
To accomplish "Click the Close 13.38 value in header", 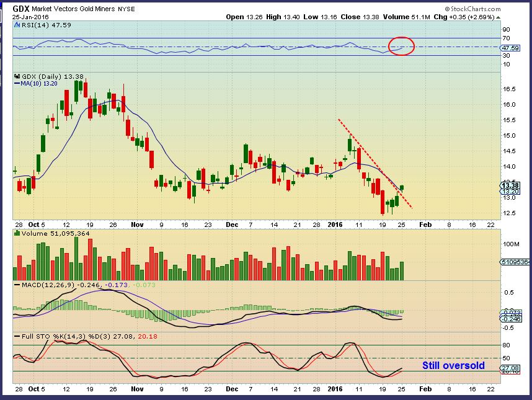I will point(360,17).
